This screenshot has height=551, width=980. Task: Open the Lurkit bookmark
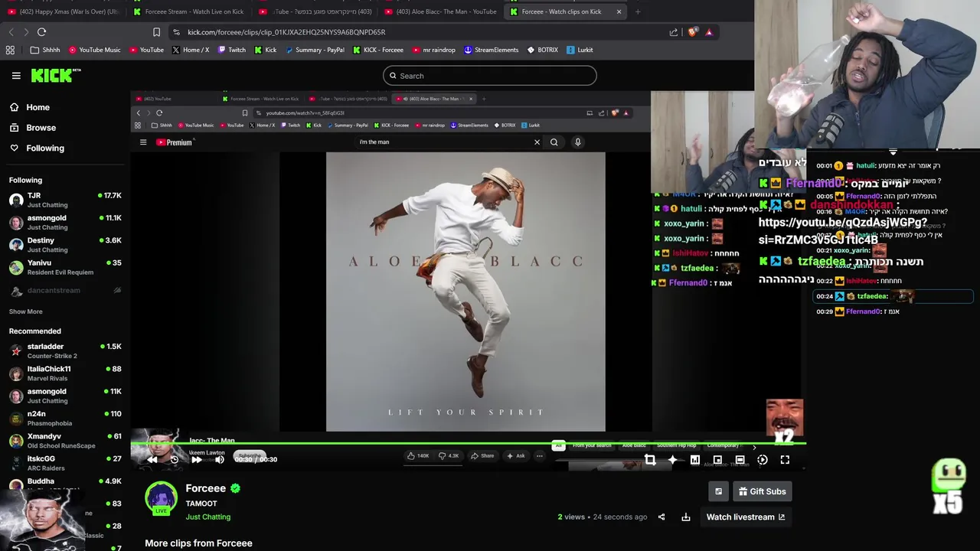[x=580, y=50]
